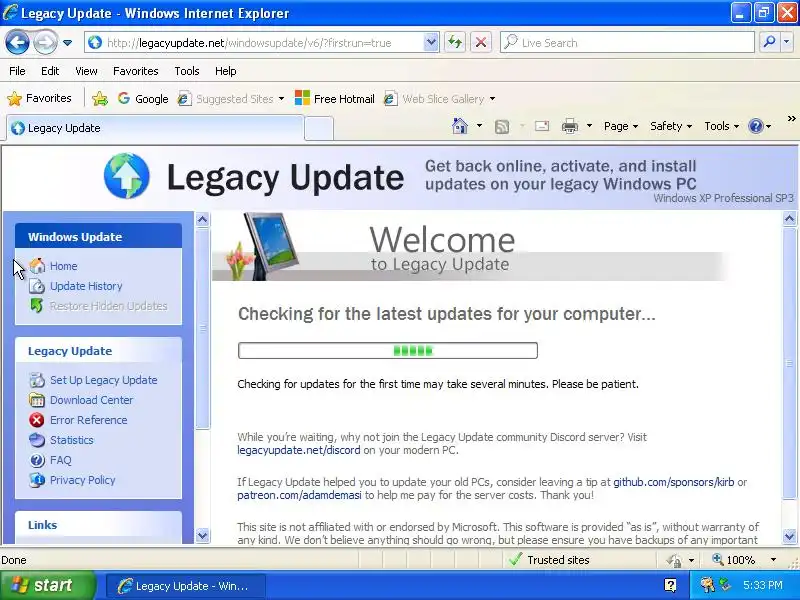Screen dimensions: 800x600
Task: Click the Forward navigation arrow button
Action: pyautogui.click(x=45, y=42)
